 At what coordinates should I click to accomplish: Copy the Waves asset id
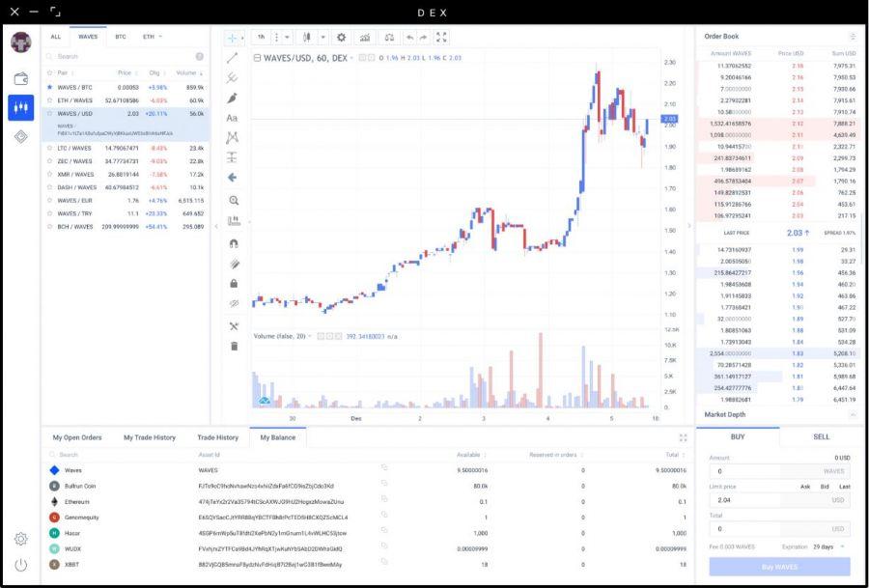384,468
